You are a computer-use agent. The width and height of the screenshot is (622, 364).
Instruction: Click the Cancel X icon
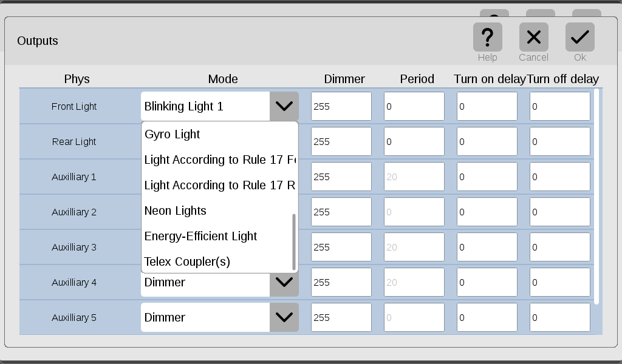coord(533,37)
